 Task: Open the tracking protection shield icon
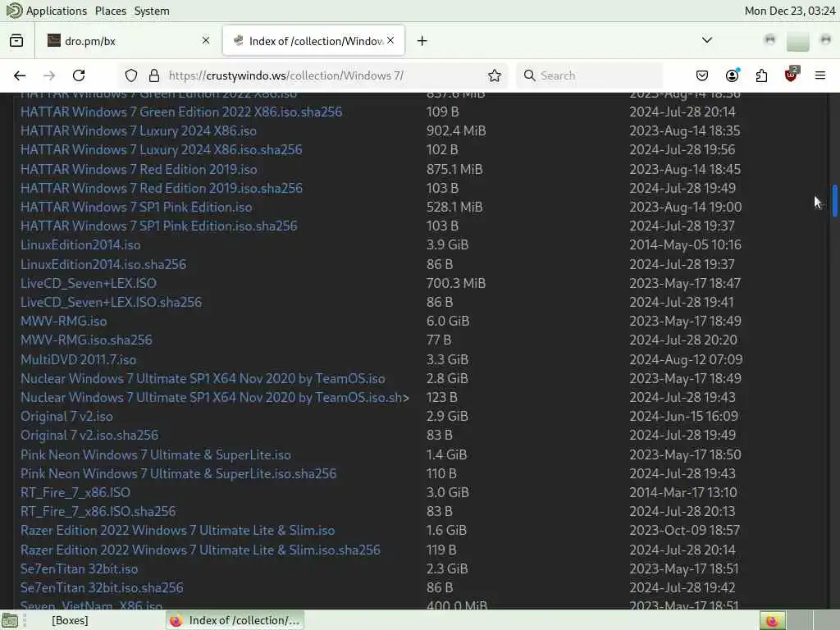pos(131,75)
